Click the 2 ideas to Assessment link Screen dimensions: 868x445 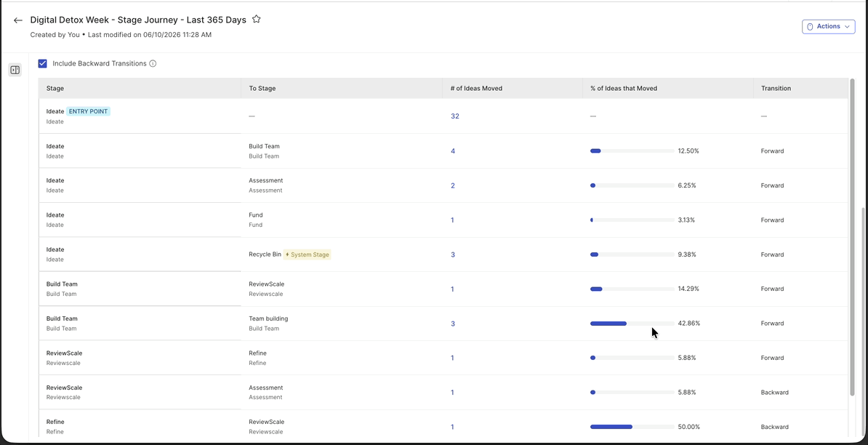pyautogui.click(x=453, y=185)
